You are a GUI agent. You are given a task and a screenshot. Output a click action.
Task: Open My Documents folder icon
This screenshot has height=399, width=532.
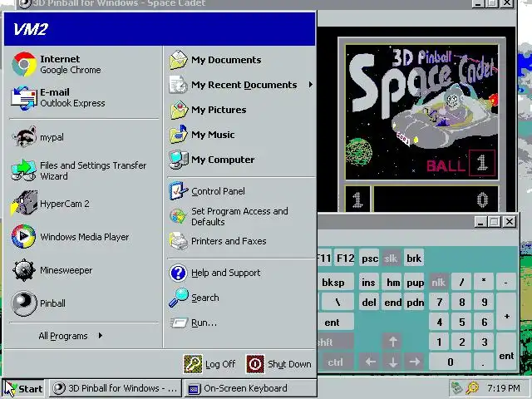(x=179, y=60)
